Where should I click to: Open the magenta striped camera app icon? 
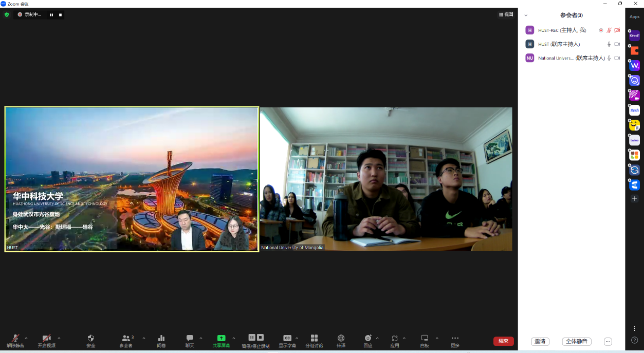click(x=635, y=95)
